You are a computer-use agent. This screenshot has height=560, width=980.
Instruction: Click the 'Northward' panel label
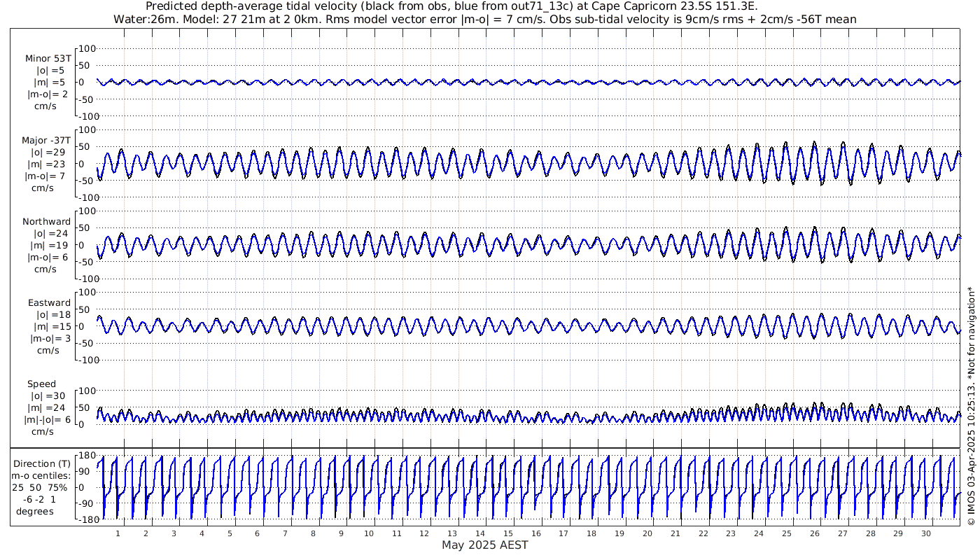pyautogui.click(x=46, y=222)
